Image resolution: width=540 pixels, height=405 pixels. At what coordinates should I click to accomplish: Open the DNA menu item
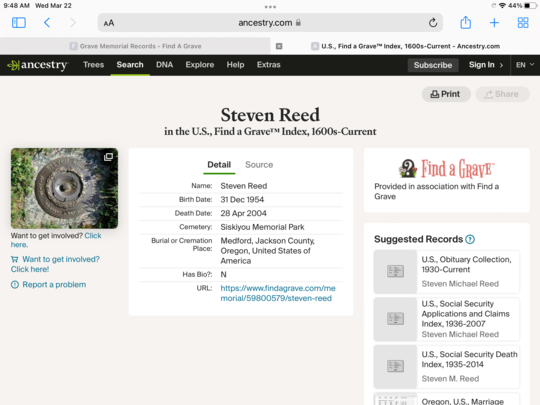point(164,65)
